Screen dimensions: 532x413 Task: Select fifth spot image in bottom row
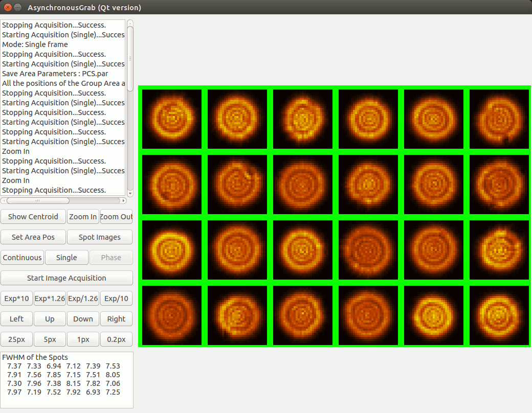point(434,315)
